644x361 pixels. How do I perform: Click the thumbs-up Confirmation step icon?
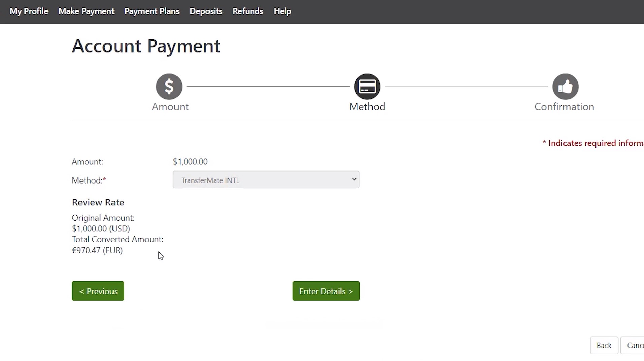[x=565, y=87]
